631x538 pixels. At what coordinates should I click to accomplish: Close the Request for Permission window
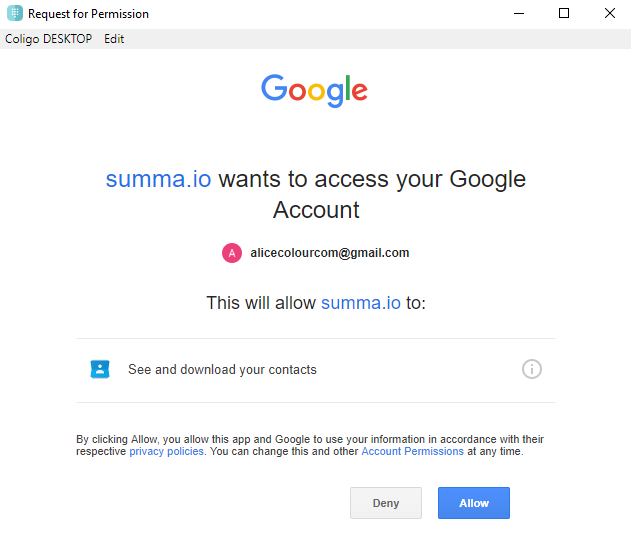point(609,14)
